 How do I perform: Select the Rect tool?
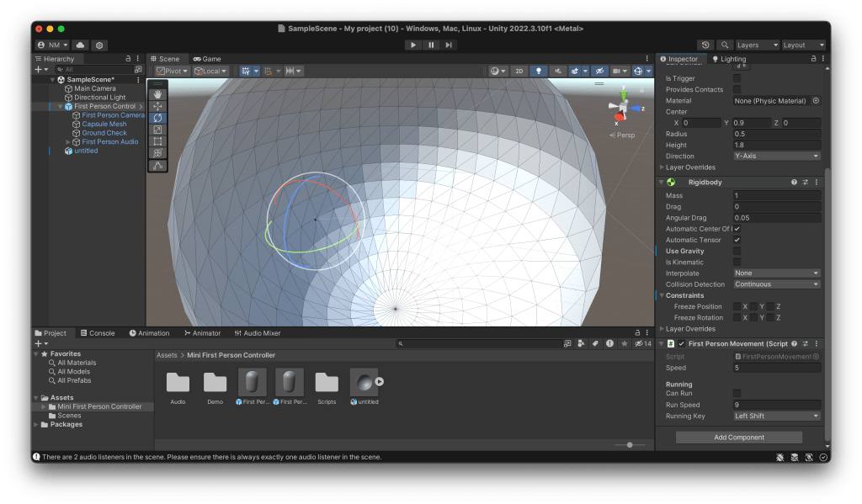157,141
